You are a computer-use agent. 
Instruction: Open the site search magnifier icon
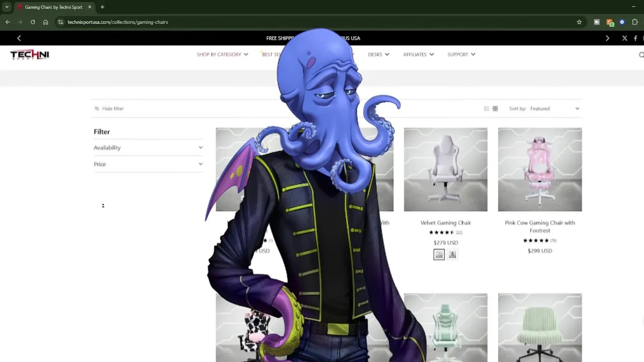[x=641, y=55]
